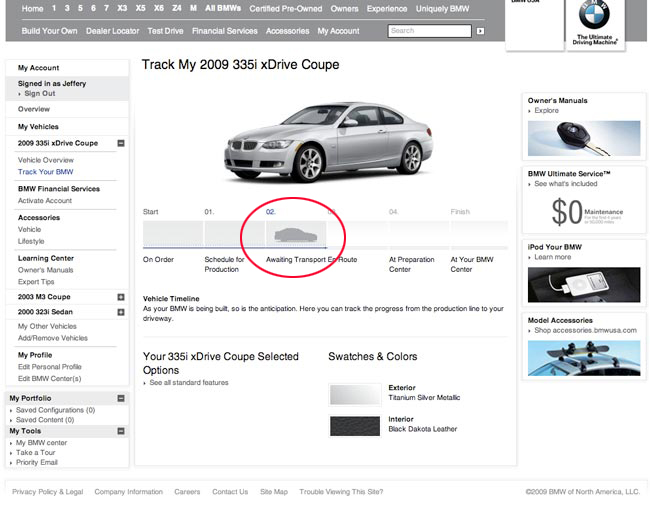Open the Dealer Locator page

(112, 31)
